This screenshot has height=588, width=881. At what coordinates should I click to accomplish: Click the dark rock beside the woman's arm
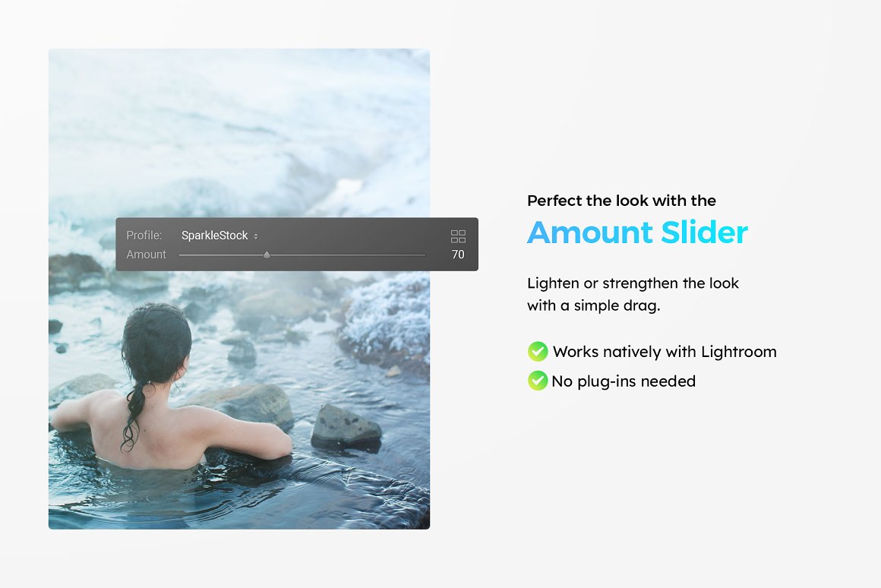346,427
